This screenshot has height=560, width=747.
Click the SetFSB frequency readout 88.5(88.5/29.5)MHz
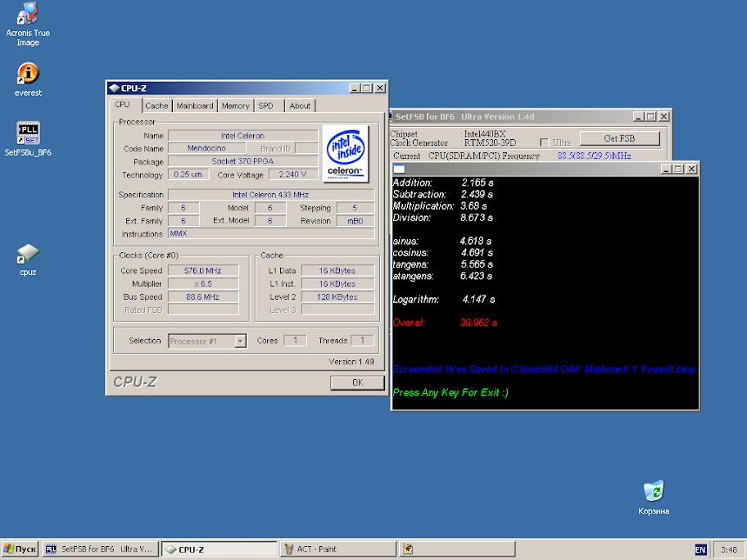594,156
